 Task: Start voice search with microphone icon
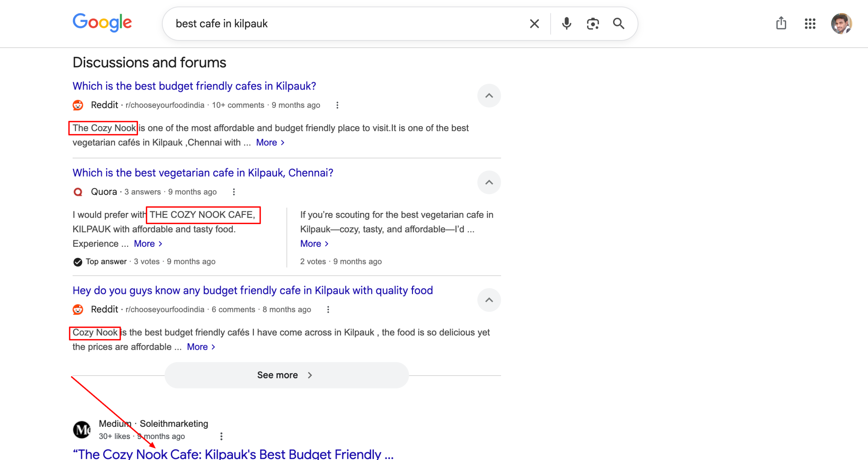(566, 24)
